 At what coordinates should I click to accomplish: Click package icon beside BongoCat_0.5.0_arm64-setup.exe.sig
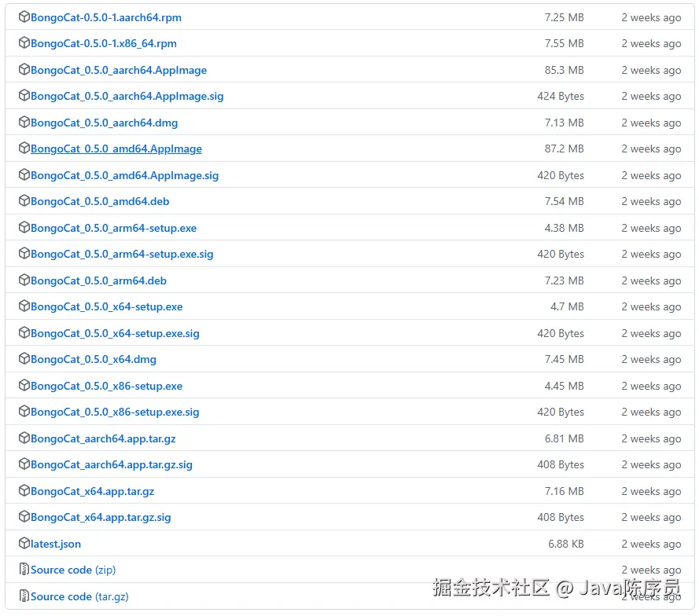pos(24,254)
